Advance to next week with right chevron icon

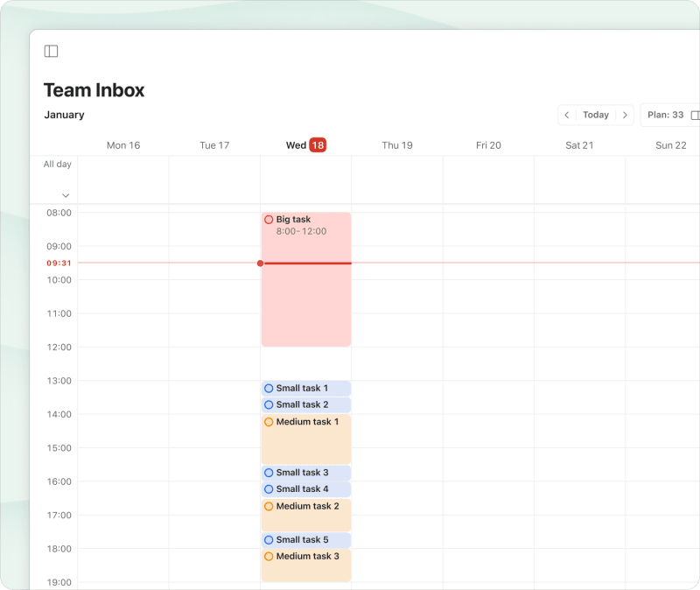pyautogui.click(x=625, y=115)
